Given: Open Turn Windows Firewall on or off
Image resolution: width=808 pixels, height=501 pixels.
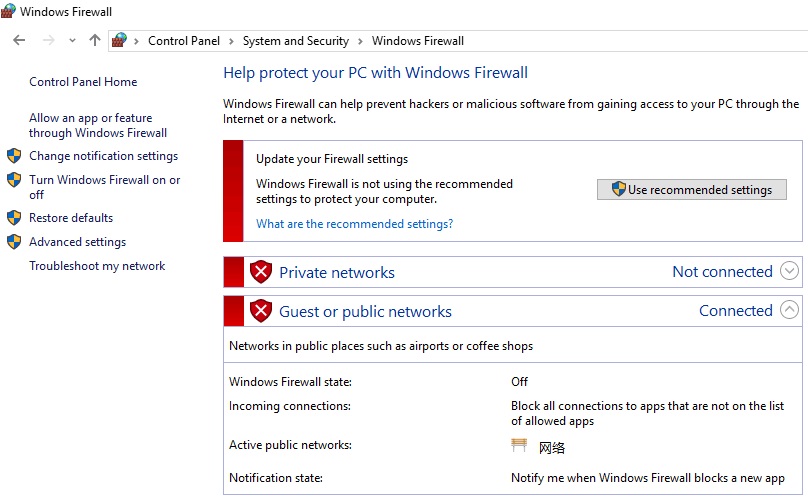Looking at the screenshot, I should click(105, 187).
